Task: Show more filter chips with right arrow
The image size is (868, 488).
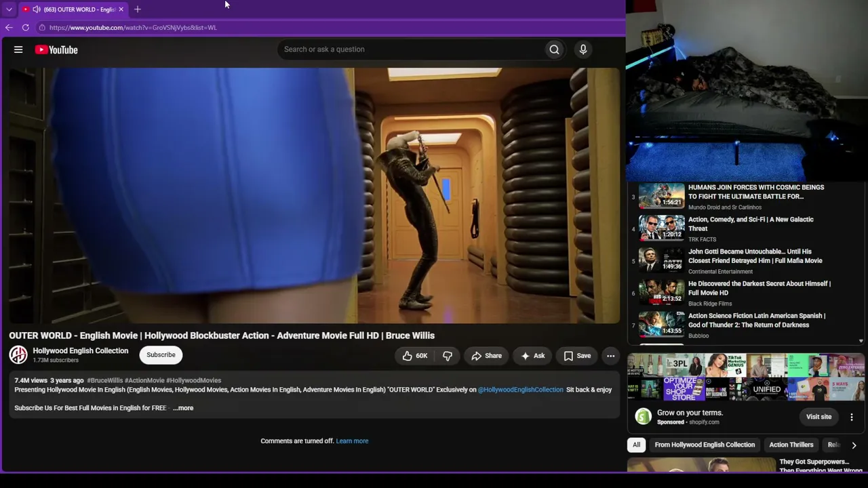Action: (854, 445)
